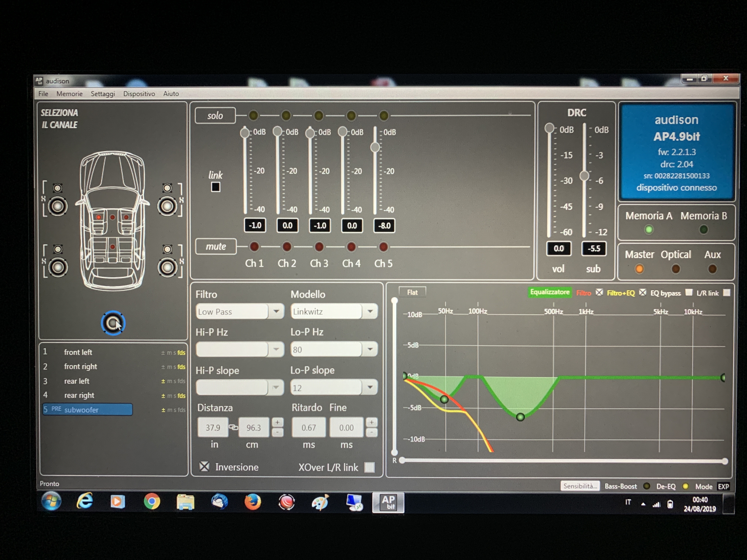Open Paint palette icon in taskbar
Image resolution: width=747 pixels, height=560 pixels.
(x=320, y=502)
